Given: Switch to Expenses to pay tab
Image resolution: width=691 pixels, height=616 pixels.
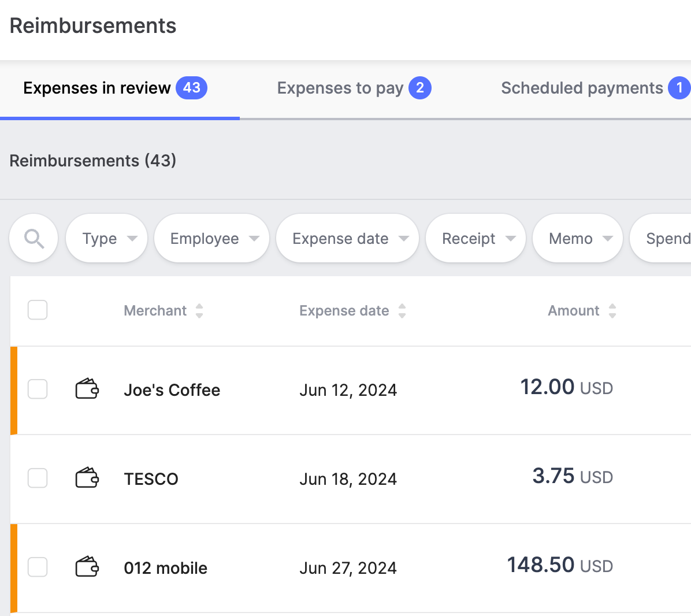Looking at the screenshot, I should tap(354, 88).
